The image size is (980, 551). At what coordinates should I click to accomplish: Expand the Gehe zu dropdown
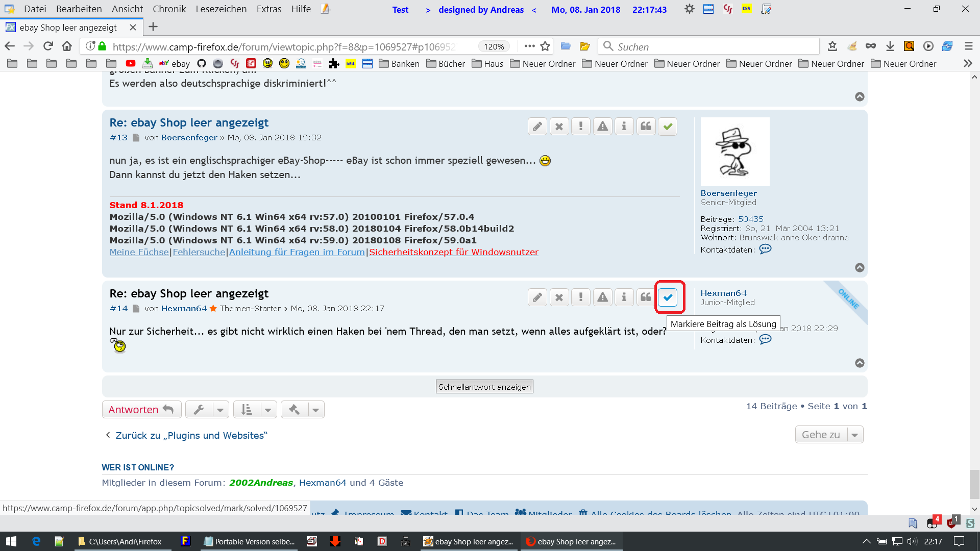[829, 435]
